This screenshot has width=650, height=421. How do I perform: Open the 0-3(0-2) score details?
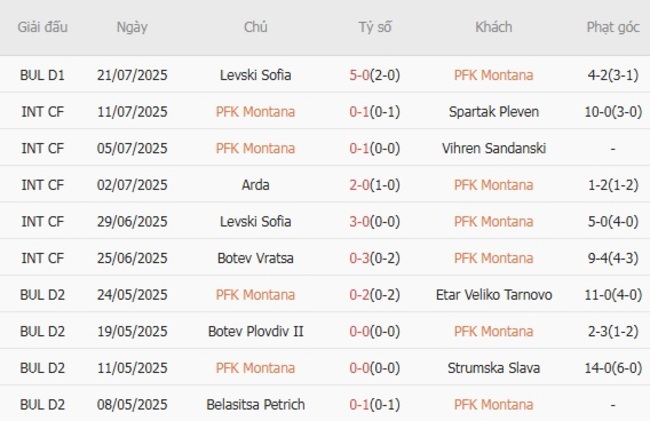pos(375,258)
